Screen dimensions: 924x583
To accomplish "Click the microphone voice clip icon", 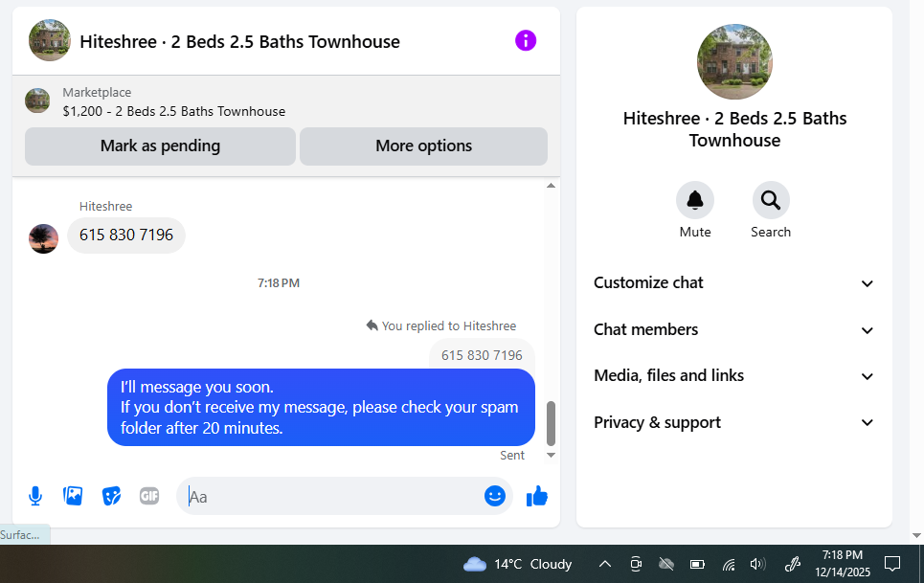I will (x=35, y=497).
